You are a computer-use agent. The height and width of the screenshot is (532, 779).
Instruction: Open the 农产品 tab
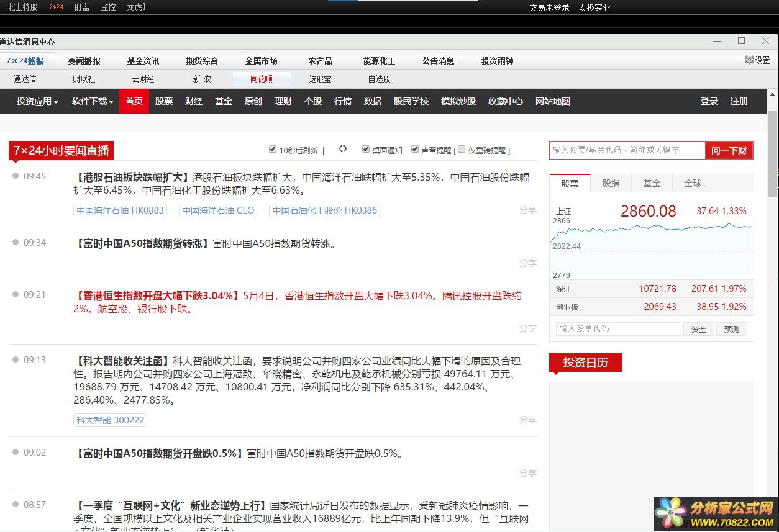320,61
